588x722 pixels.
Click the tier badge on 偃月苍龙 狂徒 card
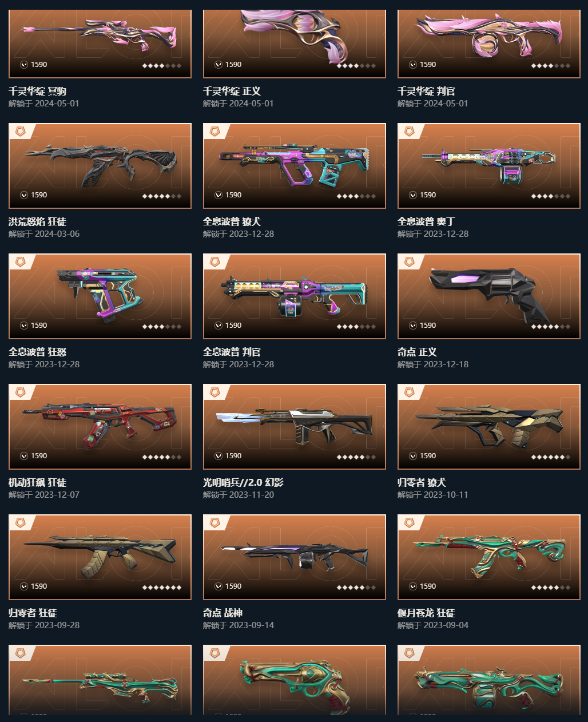pyautogui.click(x=410, y=523)
